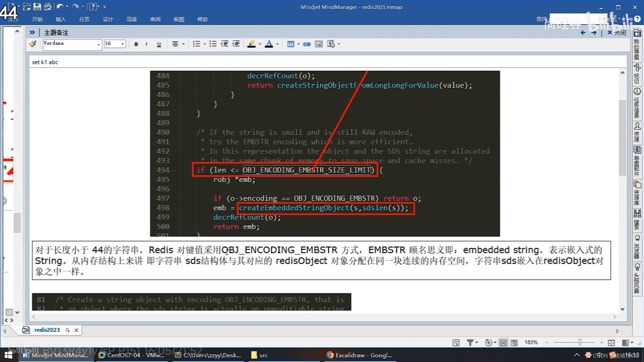Click the save icon in title bar
The width and height of the screenshot is (644, 362).
[x=37, y=6]
